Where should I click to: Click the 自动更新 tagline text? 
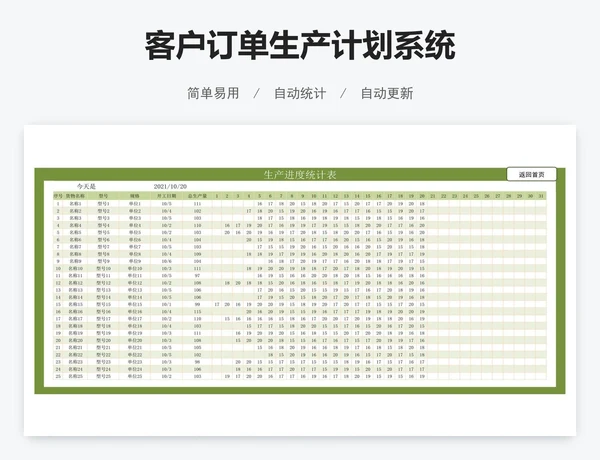pyautogui.click(x=387, y=93)
